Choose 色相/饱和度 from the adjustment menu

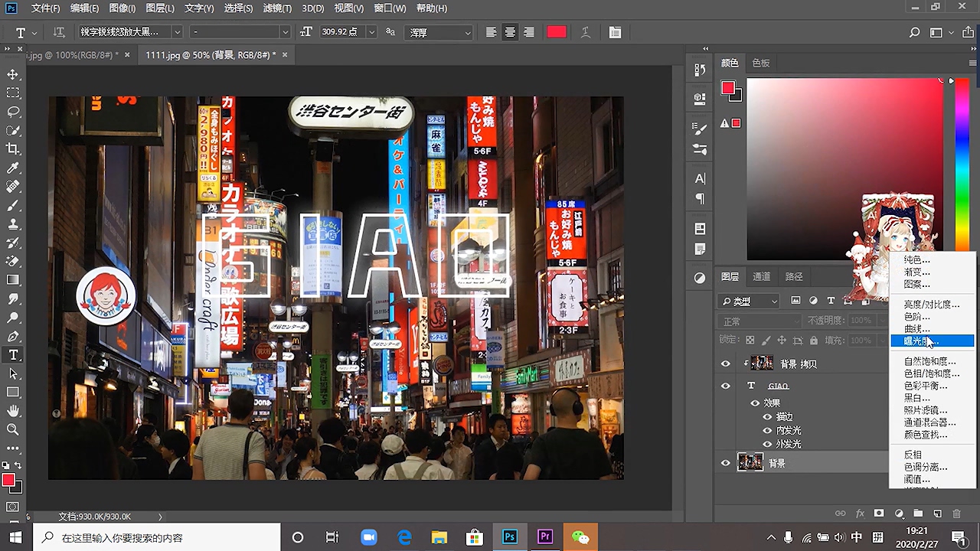(x=931, y=373)
